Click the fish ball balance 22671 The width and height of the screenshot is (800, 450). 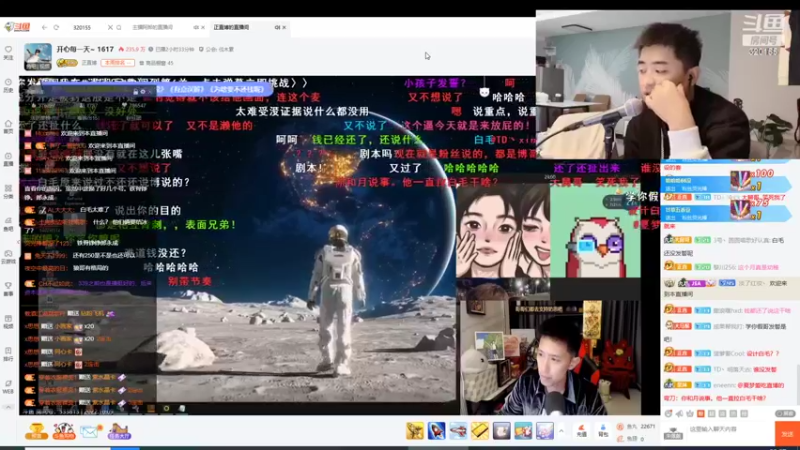(636, 427)
